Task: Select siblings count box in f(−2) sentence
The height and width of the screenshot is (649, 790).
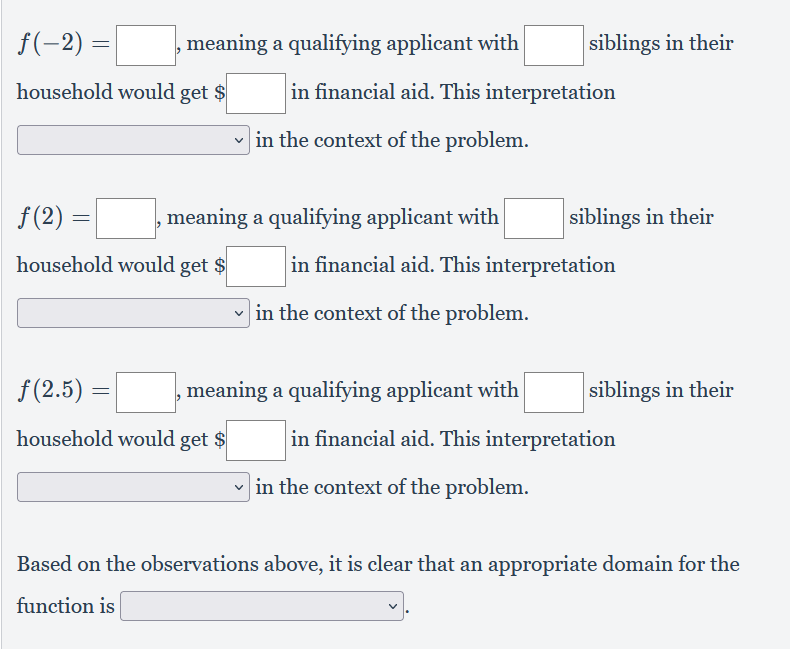Action: [x=554, y=45]
